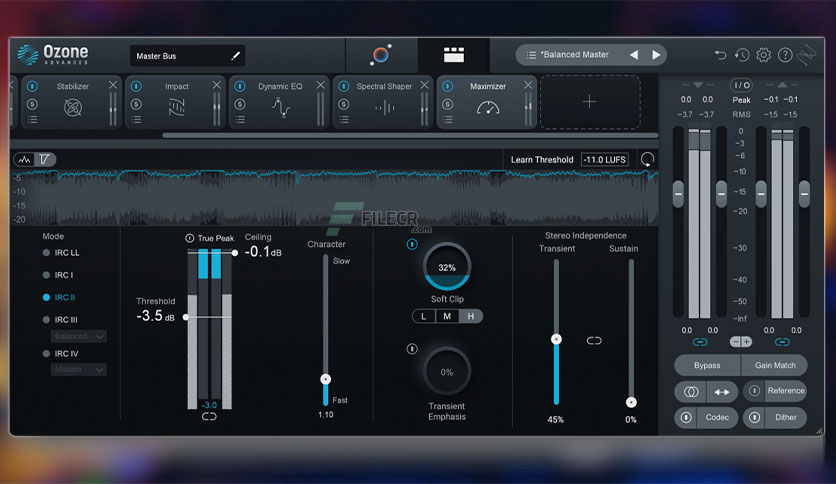Open the Dither button
Viewport: 836px width, 484px height.
785,417
